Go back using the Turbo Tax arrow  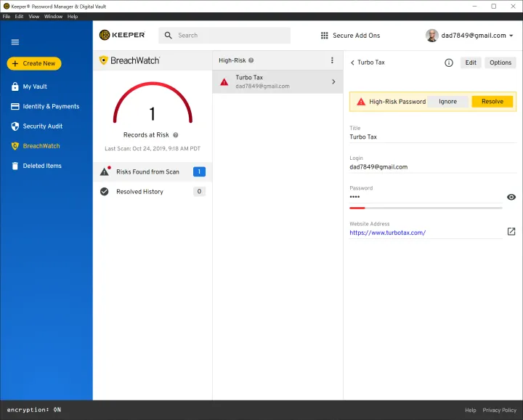tap(353, 62)
